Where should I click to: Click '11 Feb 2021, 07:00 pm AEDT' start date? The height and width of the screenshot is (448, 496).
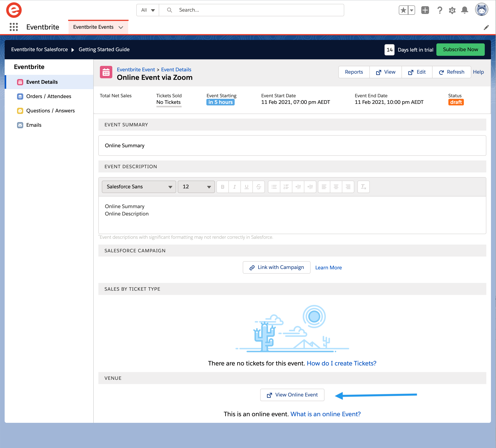[x=296, y=102]
